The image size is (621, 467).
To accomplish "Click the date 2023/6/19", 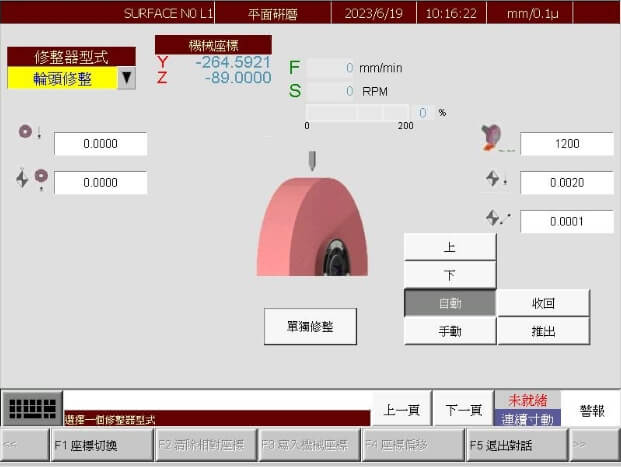I will [x=373, y=13].
